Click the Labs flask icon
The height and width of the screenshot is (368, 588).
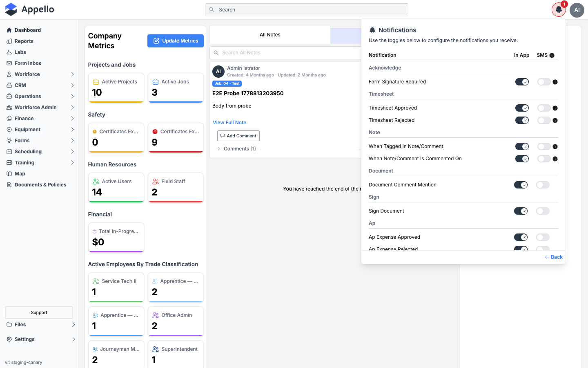[9, 52]
